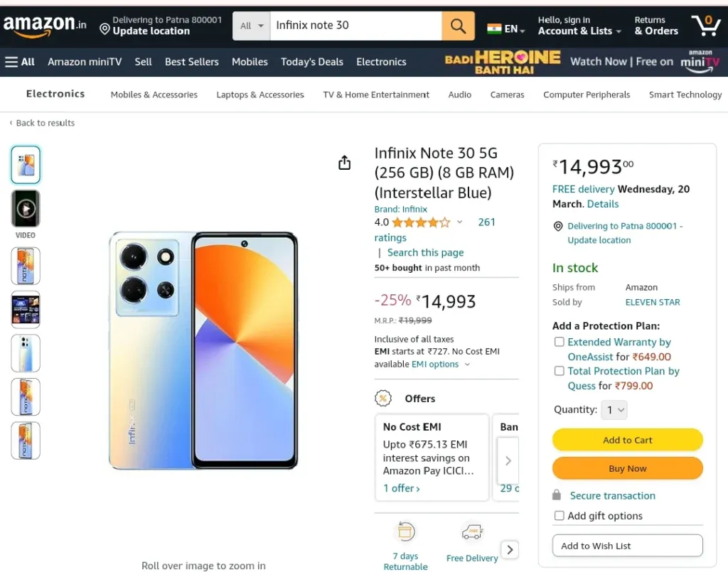Expand EMI options chevron
This screenshot has width=728, height=572.
(x=467, y=365)
